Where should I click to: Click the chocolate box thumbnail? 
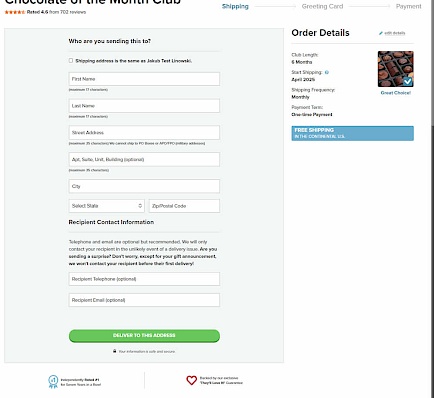pyautogui.click(x=396, y=69)
